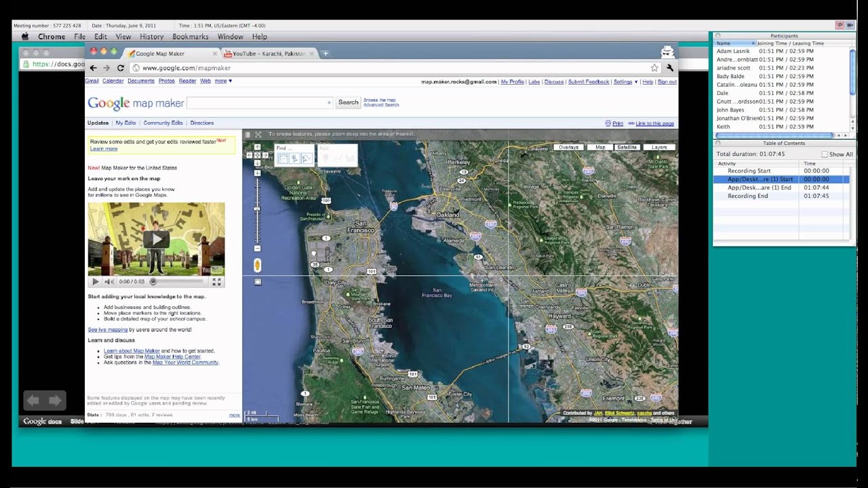This screenshot has height=488, width=868.
Task: Zoom out with the minus button
Action: pos(257,248)
